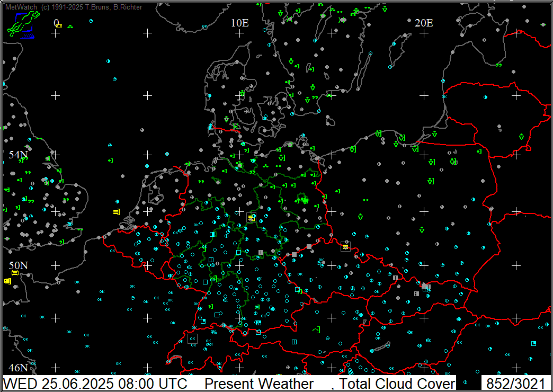Viewport: 553px width, 392px height.
Task: Select the yellow fog symbol off the Dutch coast
Action: [x=117, y=212]
